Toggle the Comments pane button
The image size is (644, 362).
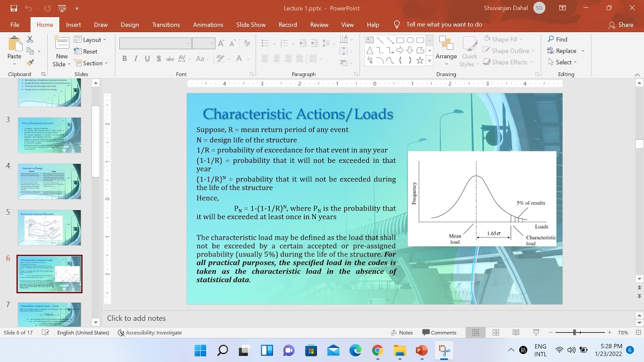click(439, 332)
